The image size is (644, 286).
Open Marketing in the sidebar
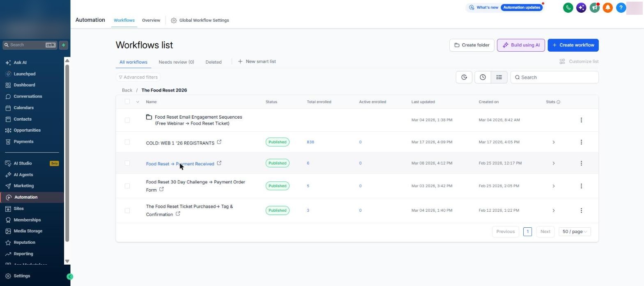(23, 186)
